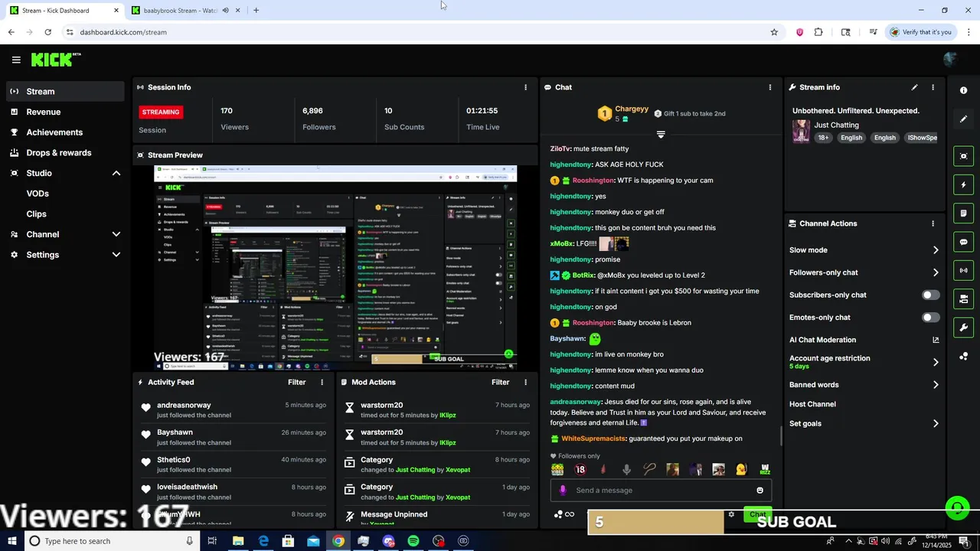Expand the Channel section
Viewport: 980px width, 551px height.
pos(116,234)
